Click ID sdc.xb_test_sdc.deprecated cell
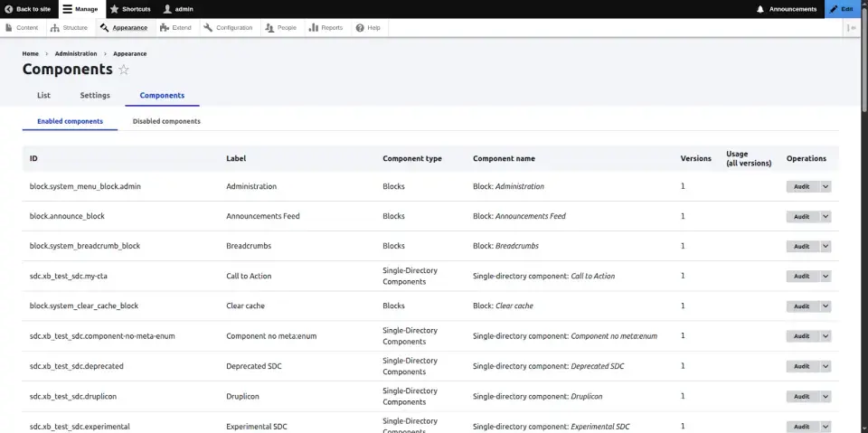Screen dimensions: 868x433 76,366
